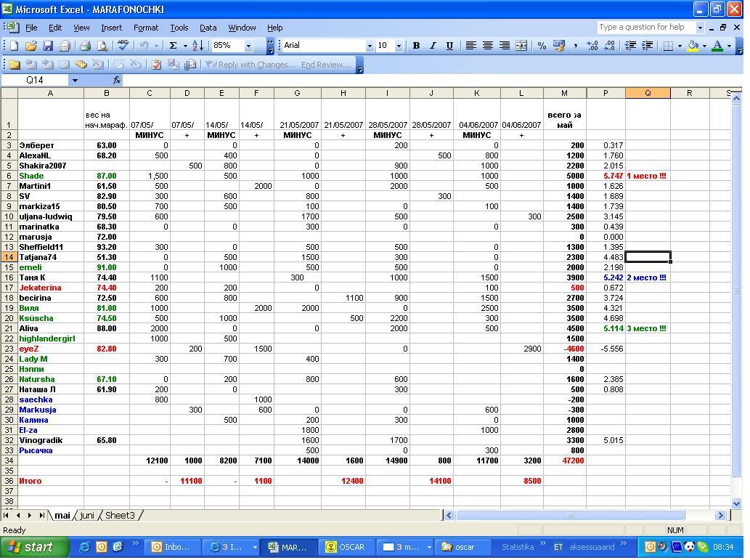Viewport: 750px width, 560px height.
Task: Open the Inbox taskbar button
Action: pos(172,547)
